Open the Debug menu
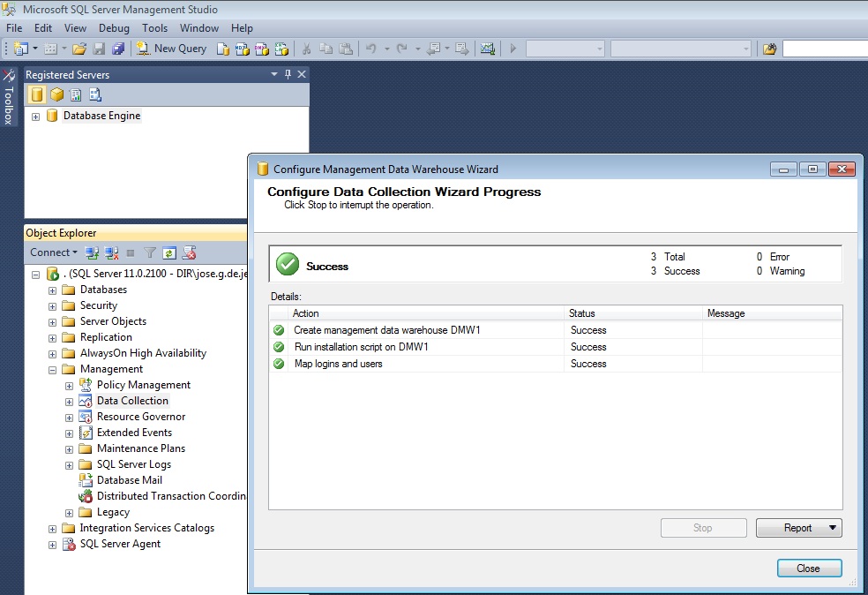The image size is (868, 595). (x=114, y=28)
